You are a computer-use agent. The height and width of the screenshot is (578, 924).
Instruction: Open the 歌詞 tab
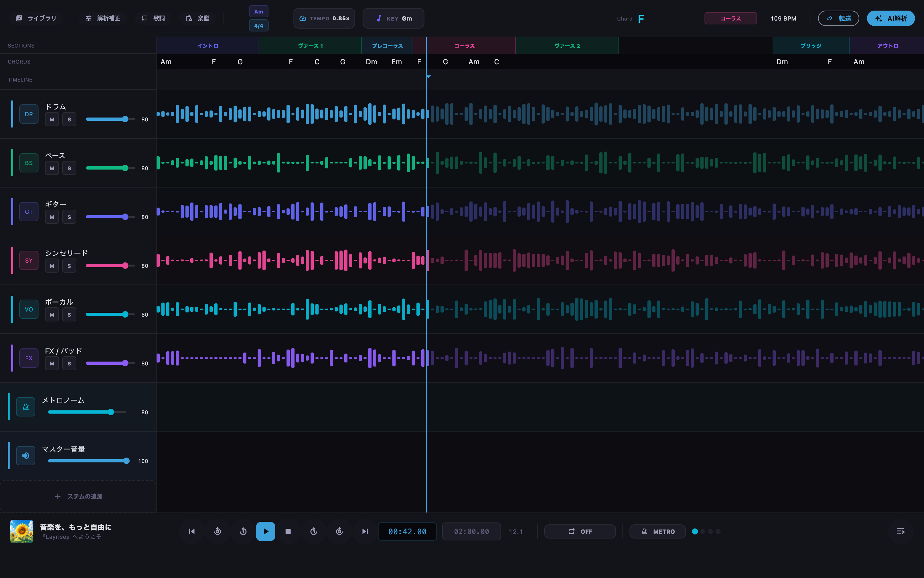(x=153, y=18)
